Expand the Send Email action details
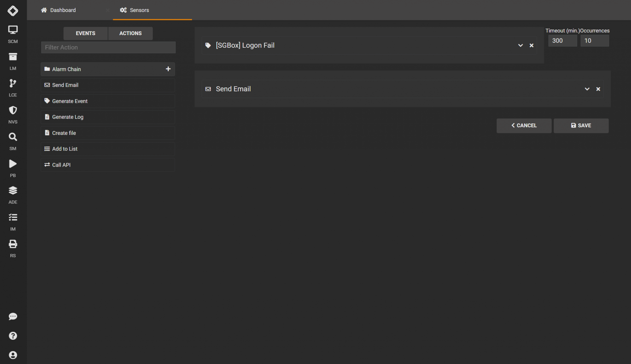 click(587, 89)
